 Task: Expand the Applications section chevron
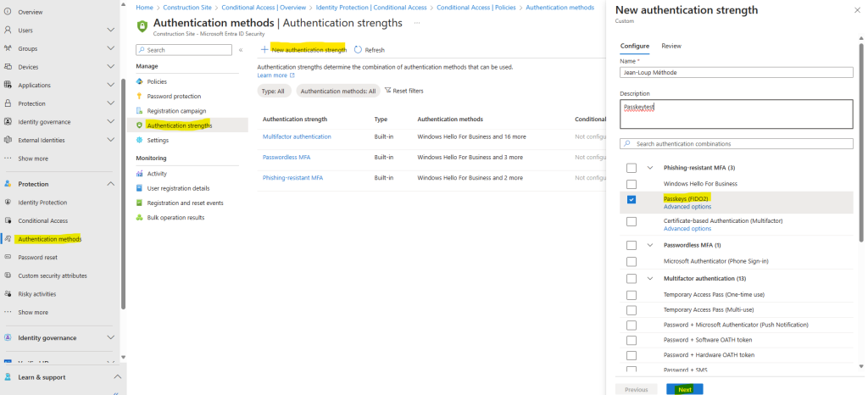coord(111,85)
